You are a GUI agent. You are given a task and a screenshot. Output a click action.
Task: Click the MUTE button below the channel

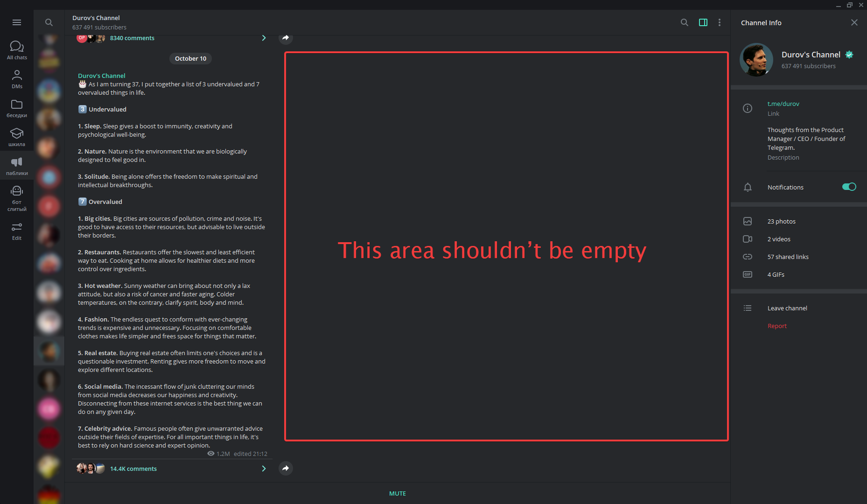398,493
